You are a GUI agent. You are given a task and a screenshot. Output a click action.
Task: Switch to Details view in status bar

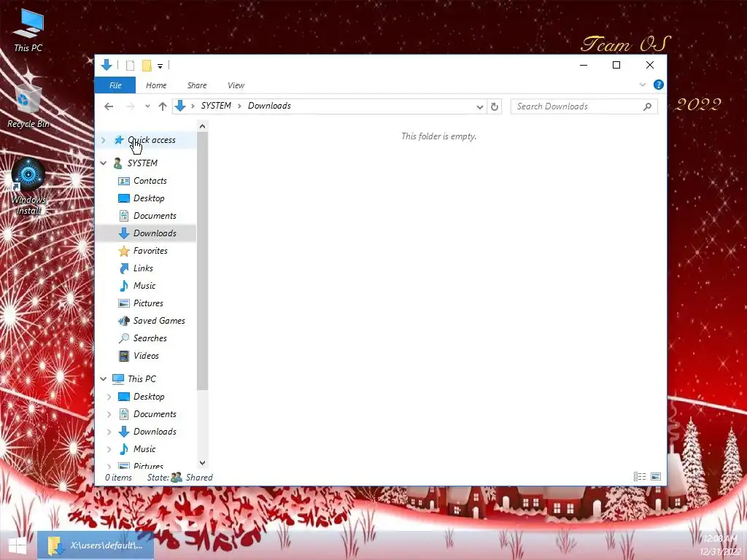tap(639, 477)
